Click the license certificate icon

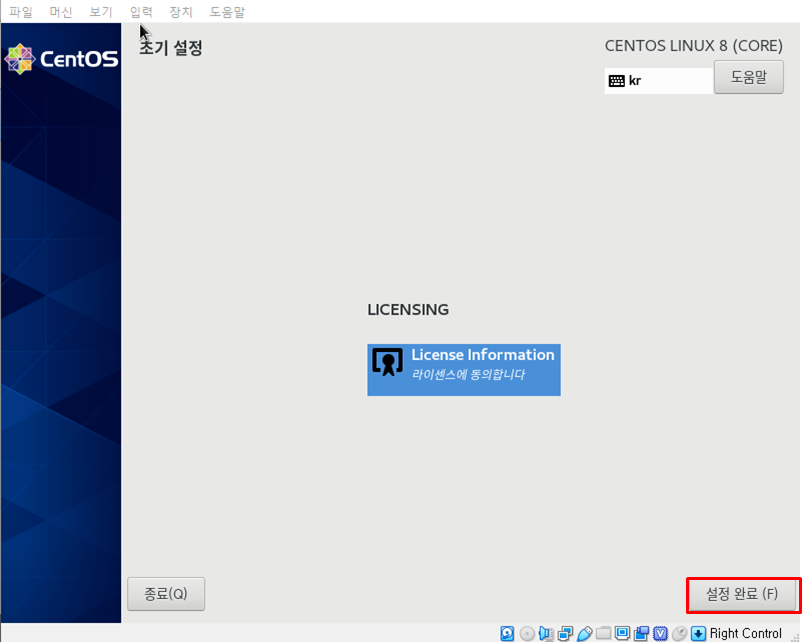click(387, 362)
